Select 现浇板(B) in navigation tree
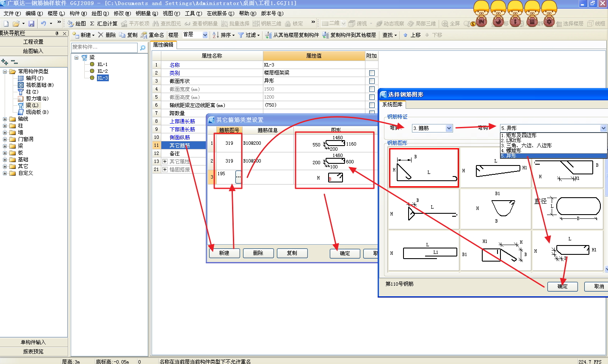The width and height of the screenshot is (608, 364). click(x=37, y=112)
